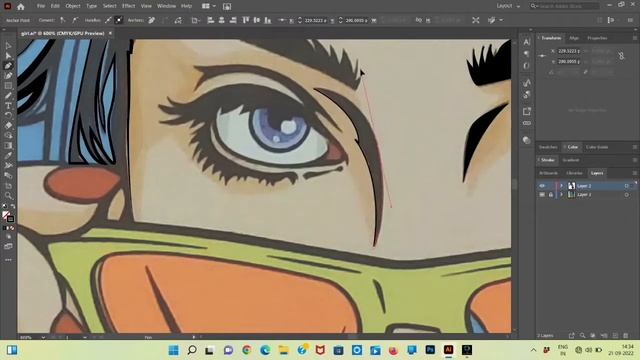Click the X coordinate field
The height and width of the screenshot is (360, 640).
569,51
